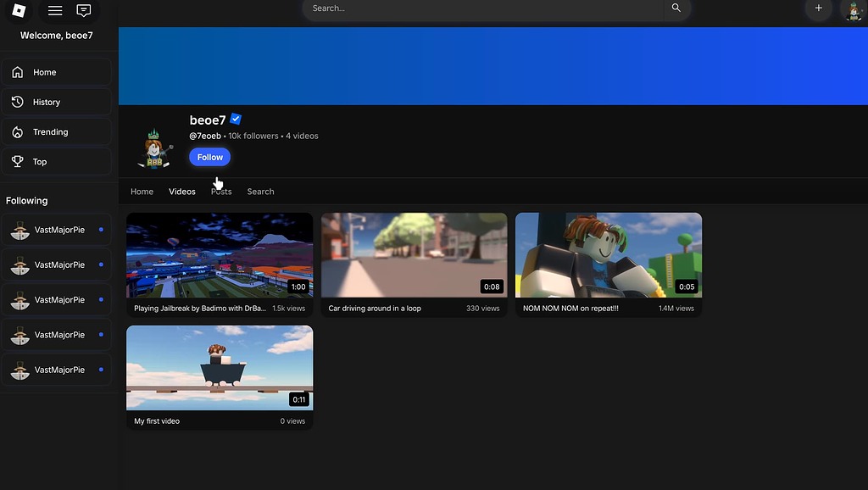Open the hamburger menu icon
The width and height of the screenshot is (868, 490).
pos(55,10)
